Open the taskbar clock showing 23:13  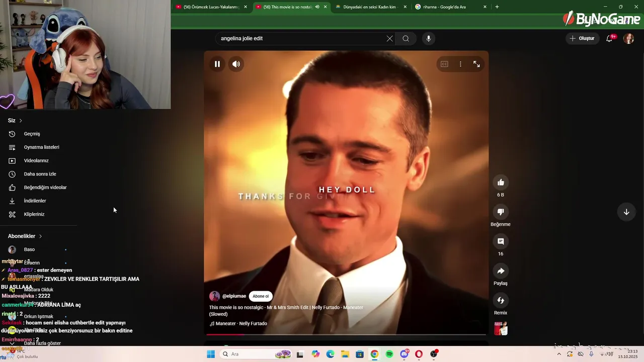[628, 354]
